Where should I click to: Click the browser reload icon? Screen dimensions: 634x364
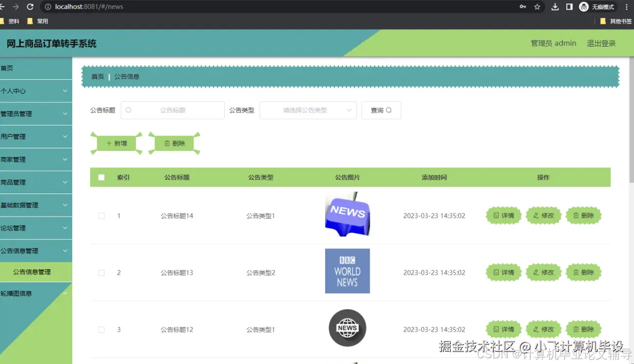click(30, 7)
